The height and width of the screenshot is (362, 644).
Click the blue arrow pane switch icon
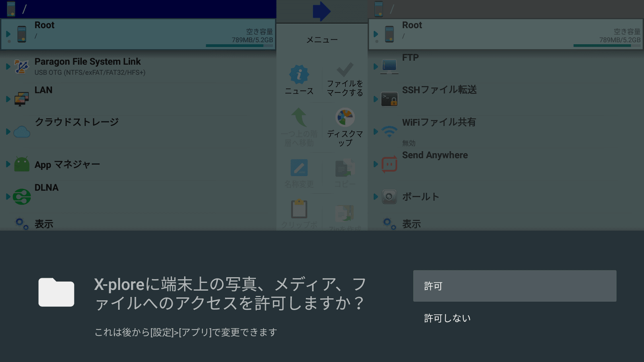tap(321, 11)
